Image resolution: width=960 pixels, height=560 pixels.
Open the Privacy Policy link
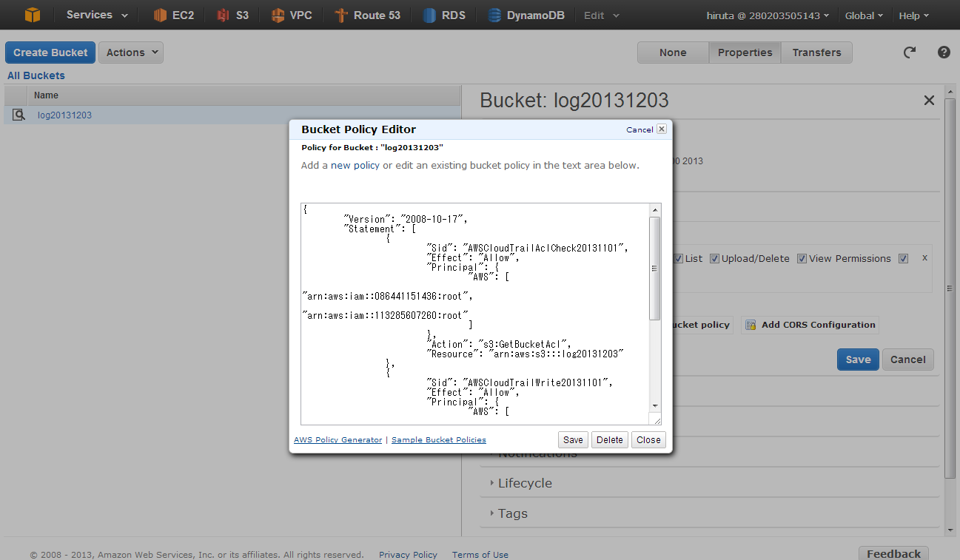click(408, 555)
